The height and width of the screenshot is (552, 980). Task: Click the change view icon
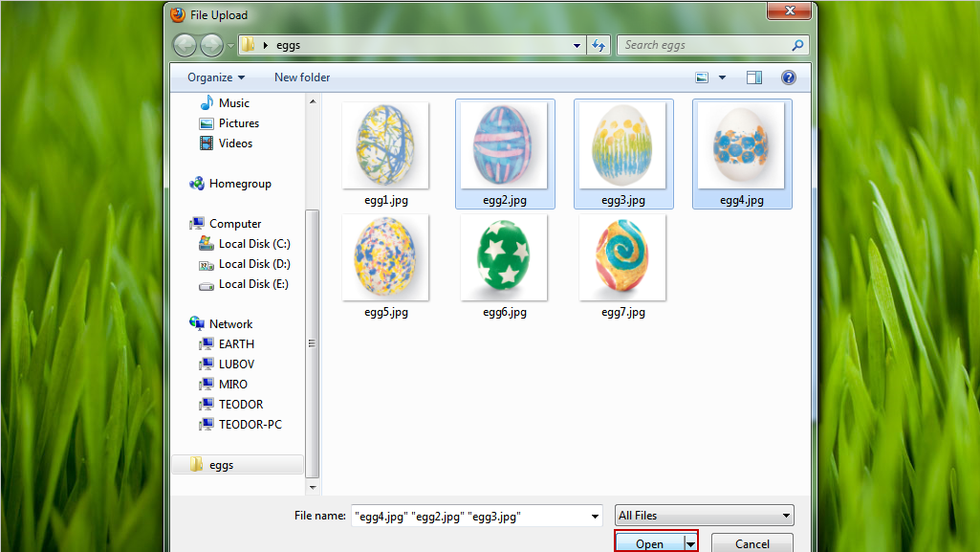pyautogui.click(x=702, y=77)
